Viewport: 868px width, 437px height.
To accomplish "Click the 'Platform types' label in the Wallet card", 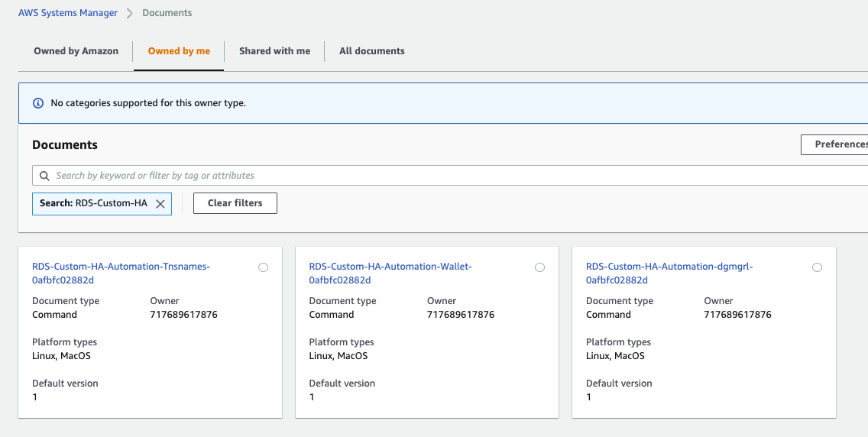I will click(x=342, y=342).
